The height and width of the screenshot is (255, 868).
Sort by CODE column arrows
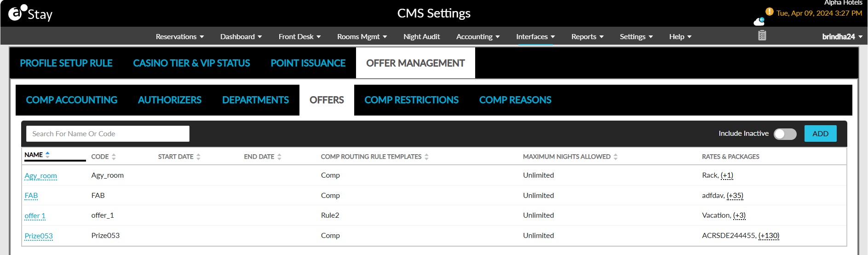[114, 157]
